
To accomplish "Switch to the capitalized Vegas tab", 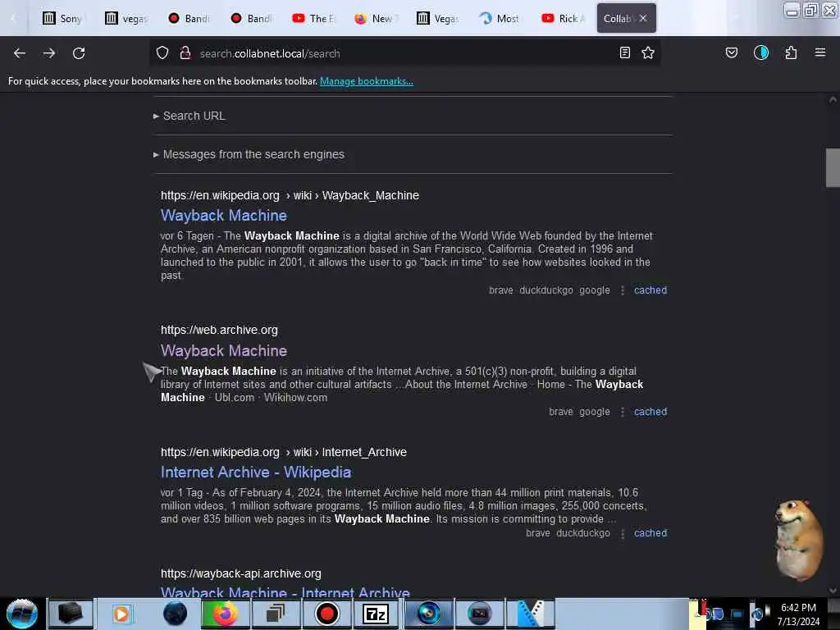I will (x=438, y=18).
